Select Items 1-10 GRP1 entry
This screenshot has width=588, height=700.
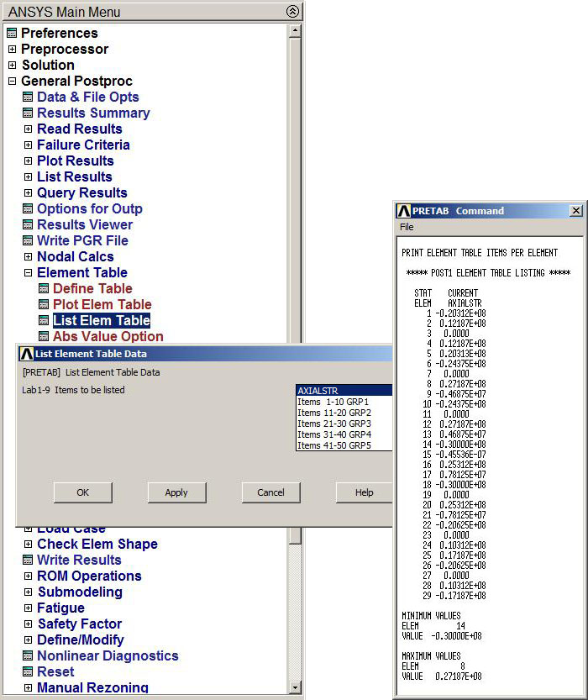[344, 402]
